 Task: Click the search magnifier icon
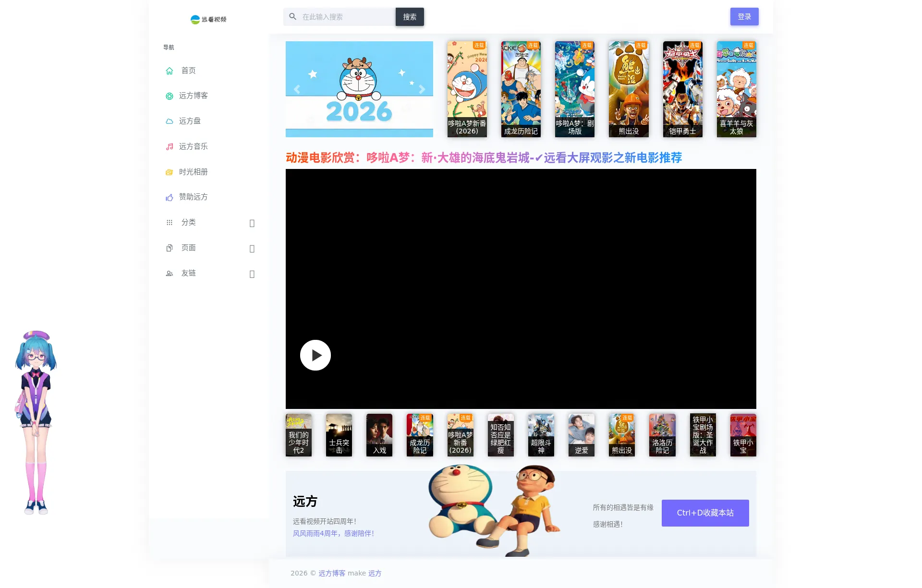coord(293,17)
